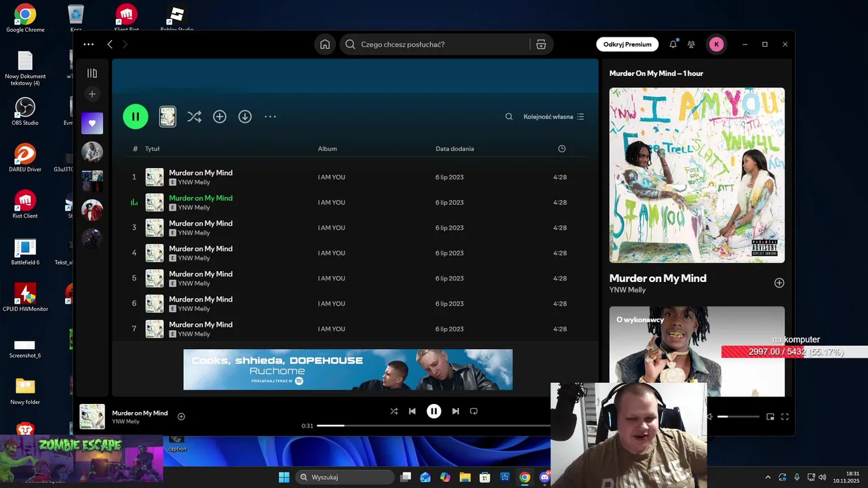Click YNW Melly artist link in row 5
The width and height of the screenshot is (868, 488).
194,283
